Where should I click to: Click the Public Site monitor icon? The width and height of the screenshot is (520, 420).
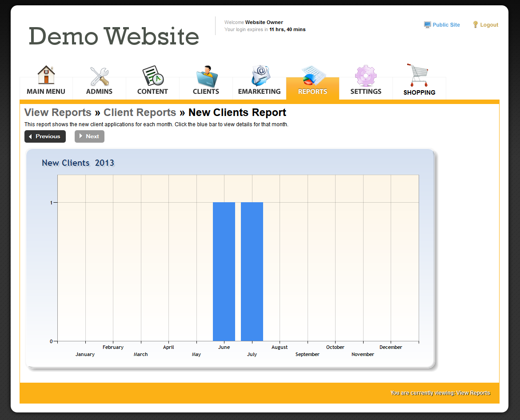pyautogui.click(x=428, y=25)
